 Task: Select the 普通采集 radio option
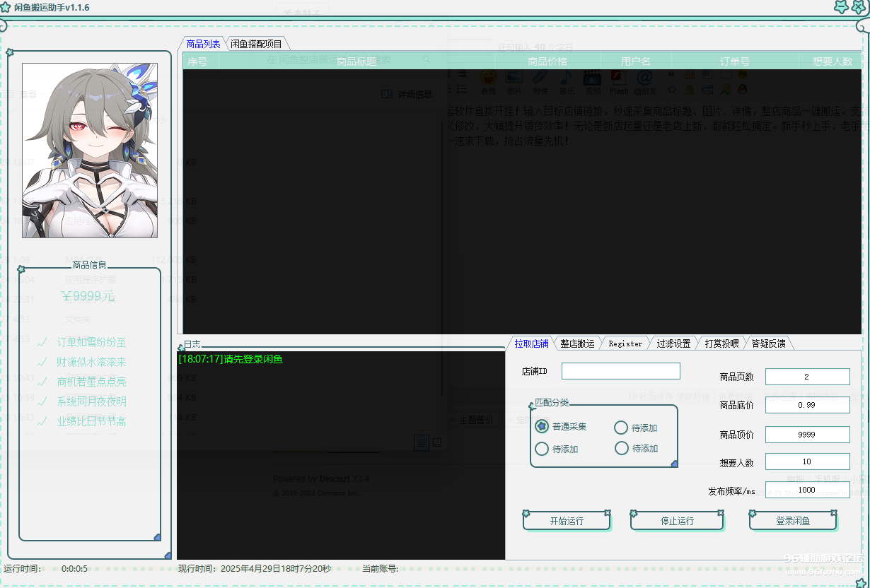(542, 426)
